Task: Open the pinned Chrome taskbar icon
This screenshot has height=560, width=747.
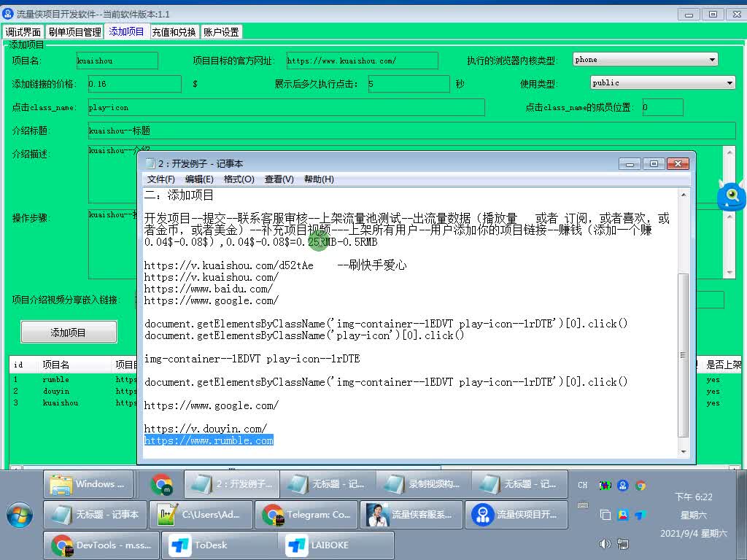Action: [x=161, y=484]
